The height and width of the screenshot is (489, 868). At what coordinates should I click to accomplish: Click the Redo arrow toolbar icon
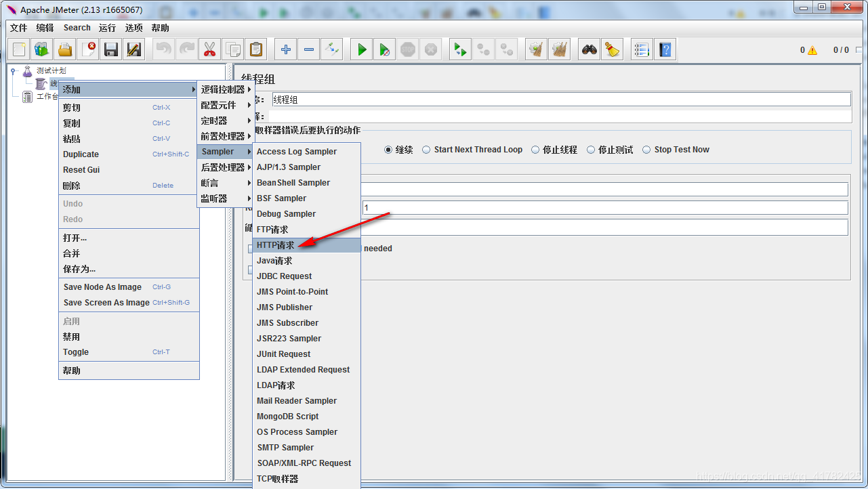(187, 49)
